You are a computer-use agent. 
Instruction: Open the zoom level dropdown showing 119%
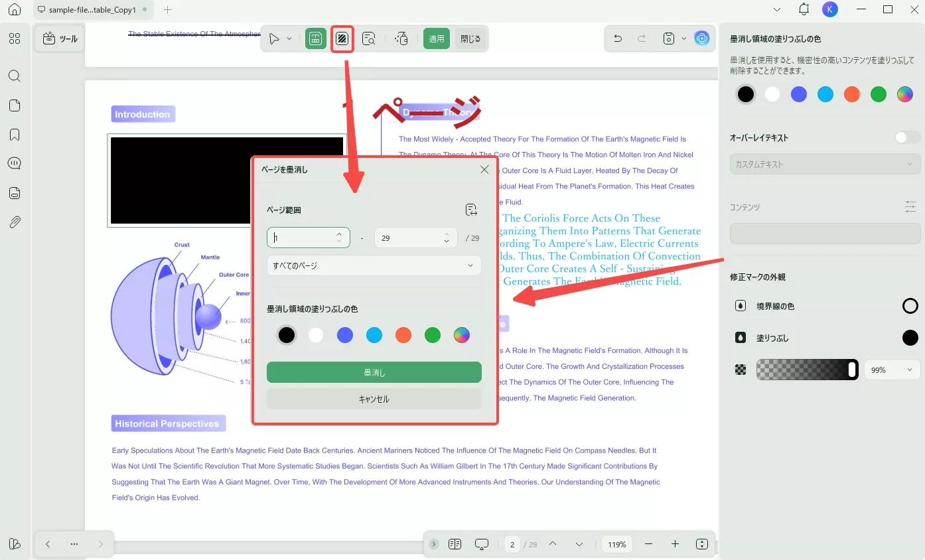click(616, 543)
